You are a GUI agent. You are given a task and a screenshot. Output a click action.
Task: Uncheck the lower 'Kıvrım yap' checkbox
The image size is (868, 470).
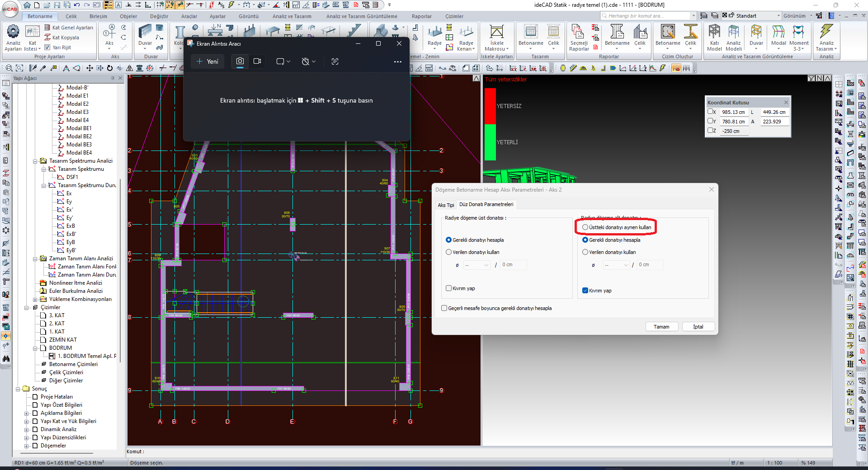point(585,291)
